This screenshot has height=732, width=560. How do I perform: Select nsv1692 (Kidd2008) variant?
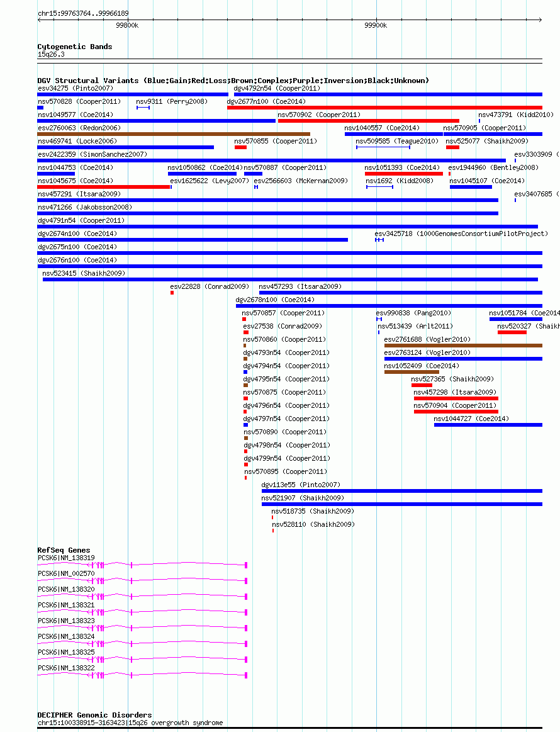(x=400, y=181)
